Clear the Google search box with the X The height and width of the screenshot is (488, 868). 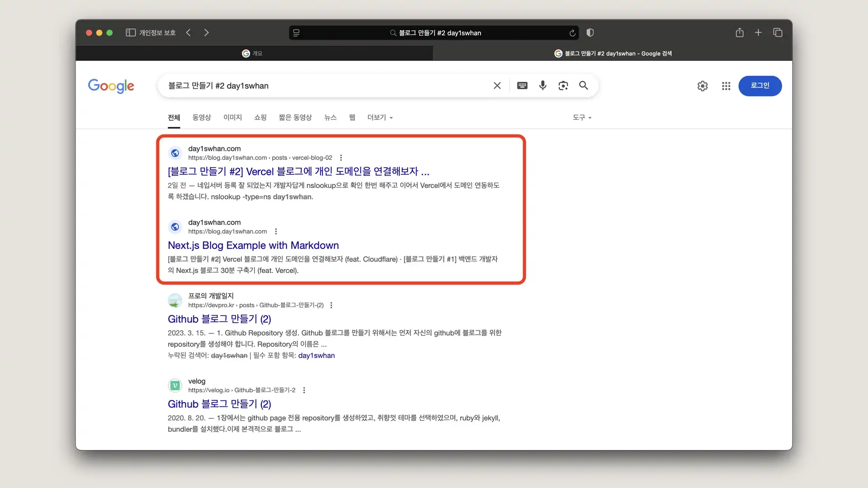click(497, 86)
